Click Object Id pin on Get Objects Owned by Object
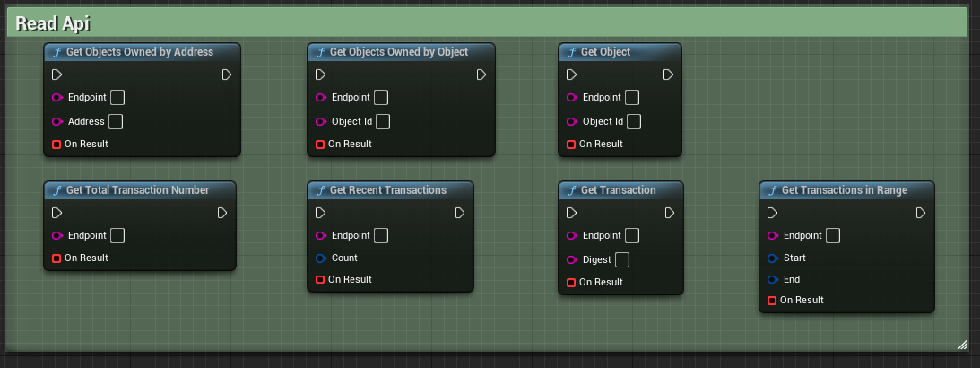Image resolution: width=980 pixels, height=368 pixels. 321,121
